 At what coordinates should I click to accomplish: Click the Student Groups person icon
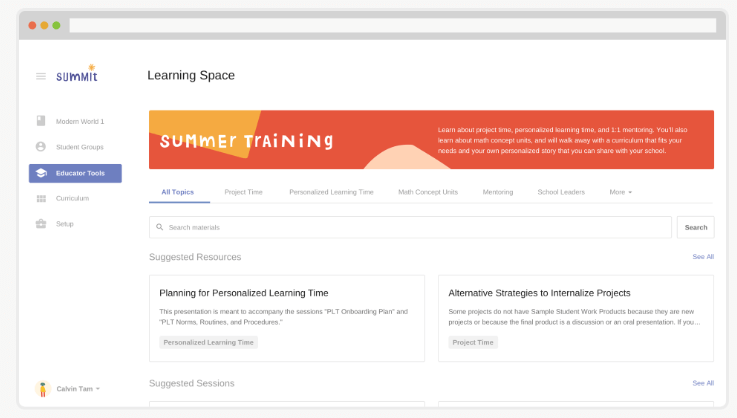point(41,147)
